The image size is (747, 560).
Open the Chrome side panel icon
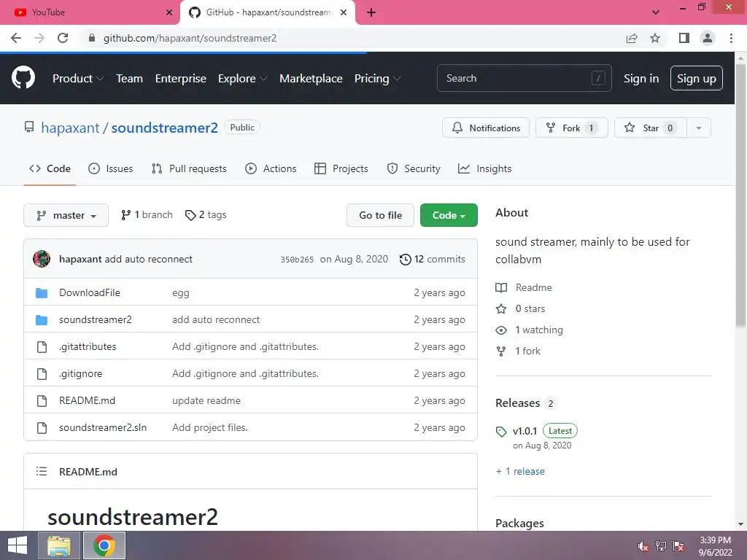[x=684, y=38]
